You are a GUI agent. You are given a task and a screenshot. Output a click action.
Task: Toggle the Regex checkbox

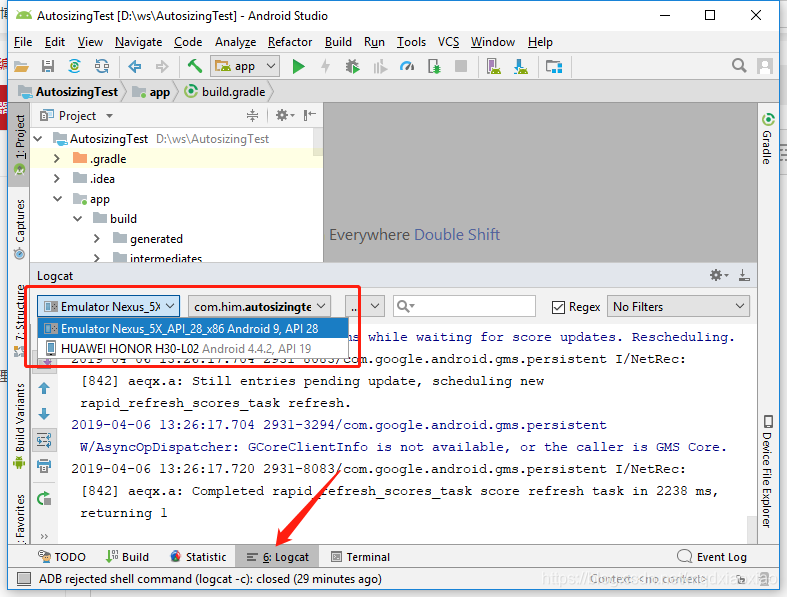[558, 307]
